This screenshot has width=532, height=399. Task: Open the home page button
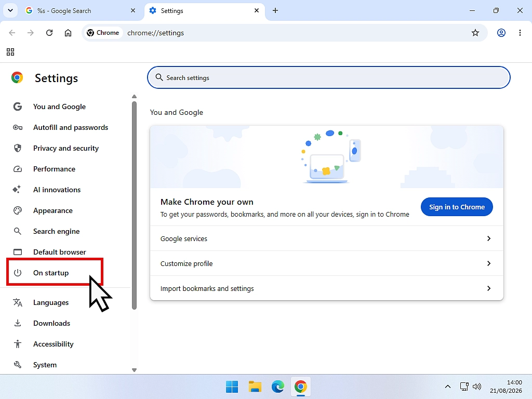(x=68, y=33)
